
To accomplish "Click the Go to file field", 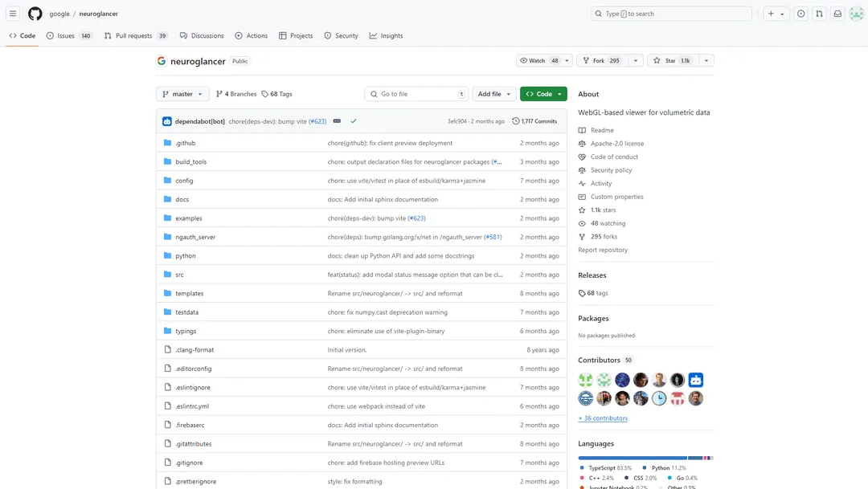I will pyautogui.click(x=416, y=94).
